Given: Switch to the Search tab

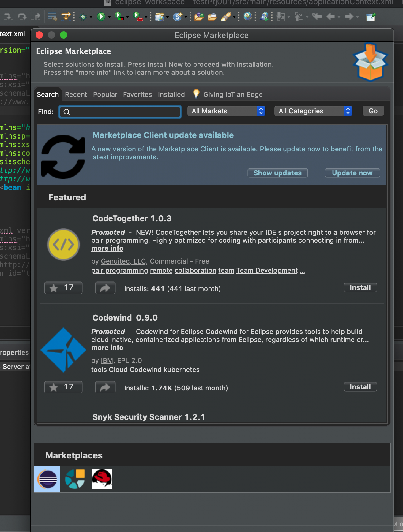Looking at the screenshot, I should pyautogui.click(x=48, y=94).
